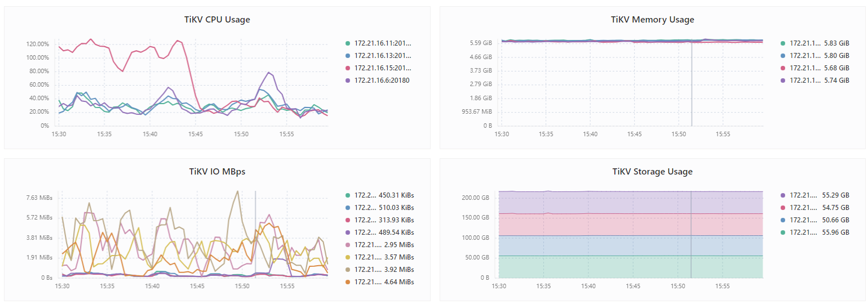Click the orange swatch beside 4.64 MiBs IO series

[x=348, y=281]
